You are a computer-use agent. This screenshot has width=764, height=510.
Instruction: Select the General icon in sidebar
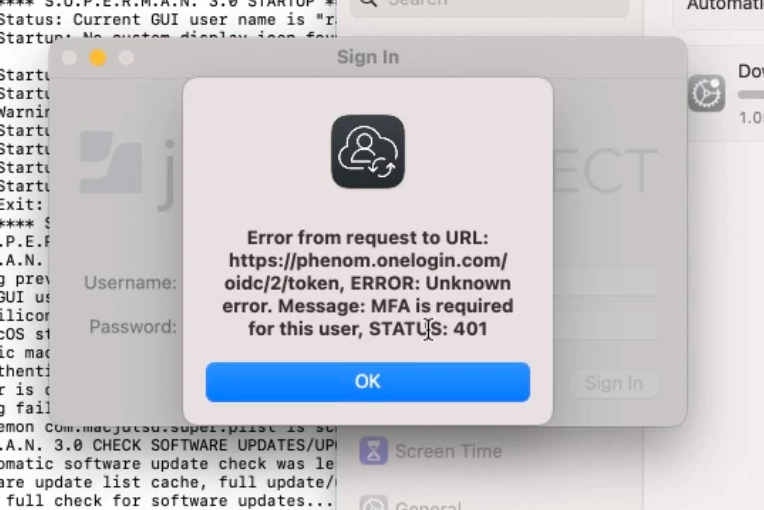374,504
